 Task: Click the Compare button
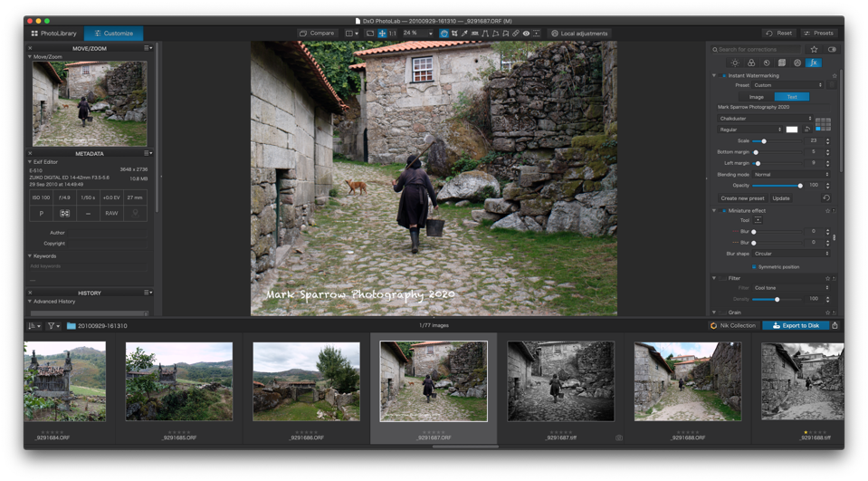[317, 34]
